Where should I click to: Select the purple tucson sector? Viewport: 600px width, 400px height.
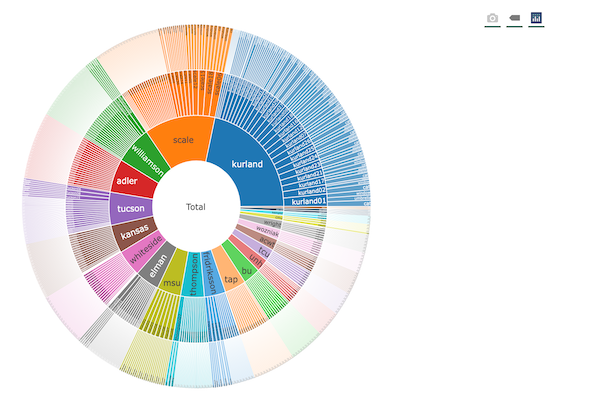point(129,209)
